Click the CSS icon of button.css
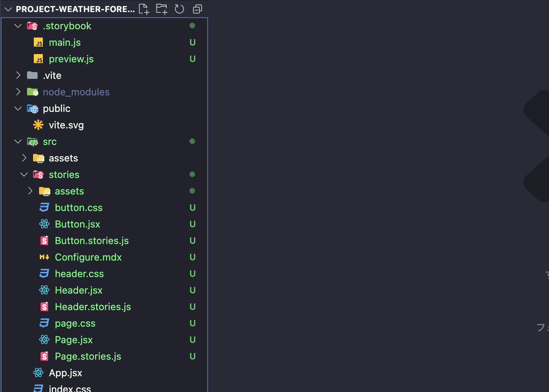Screen dimensions: 549x392 pyautogui.click(x=44, y=207)
